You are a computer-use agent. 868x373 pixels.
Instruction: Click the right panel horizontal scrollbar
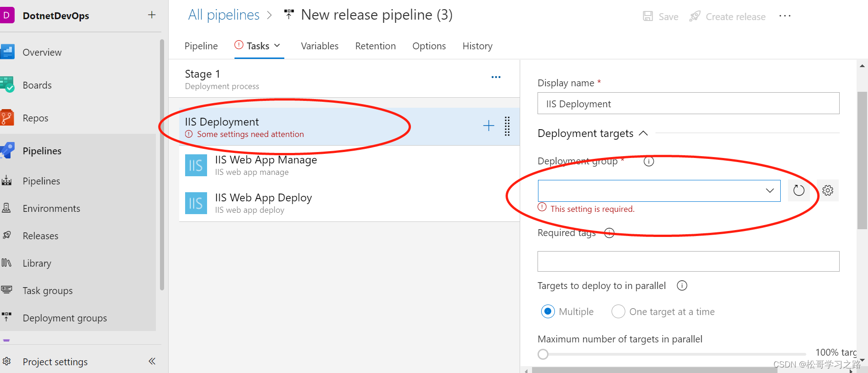pyautogui.click(x=655, y=370)
